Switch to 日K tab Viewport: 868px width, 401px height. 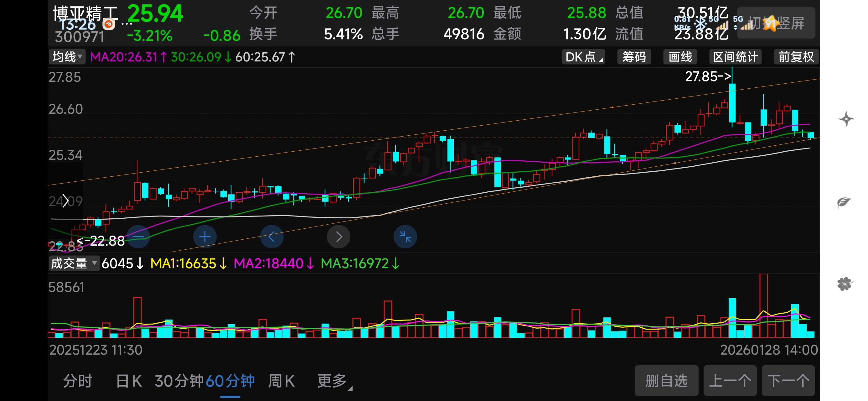point(129,381)
